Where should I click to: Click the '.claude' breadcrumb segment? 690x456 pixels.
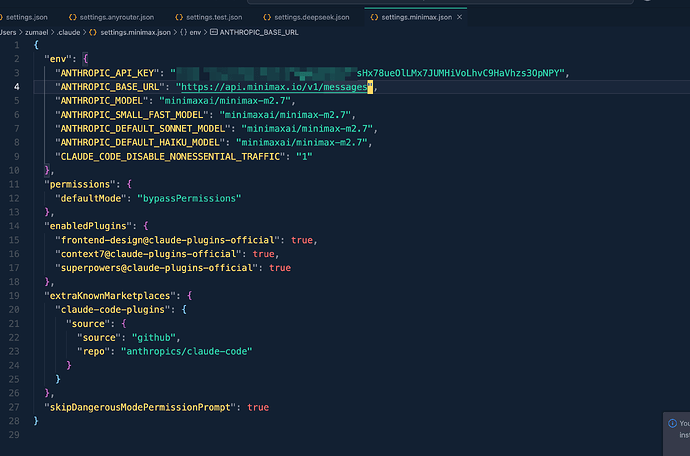(x=69, y=32)
